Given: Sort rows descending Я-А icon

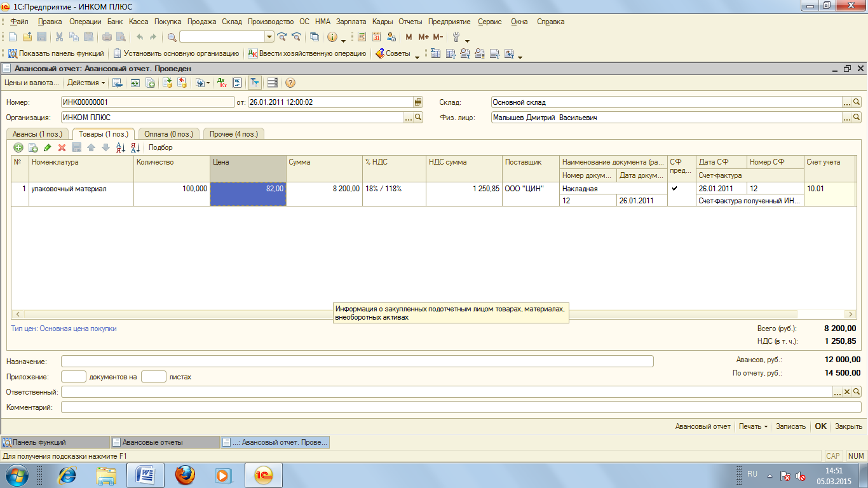Looking at the screenshot, I should 135,147.
